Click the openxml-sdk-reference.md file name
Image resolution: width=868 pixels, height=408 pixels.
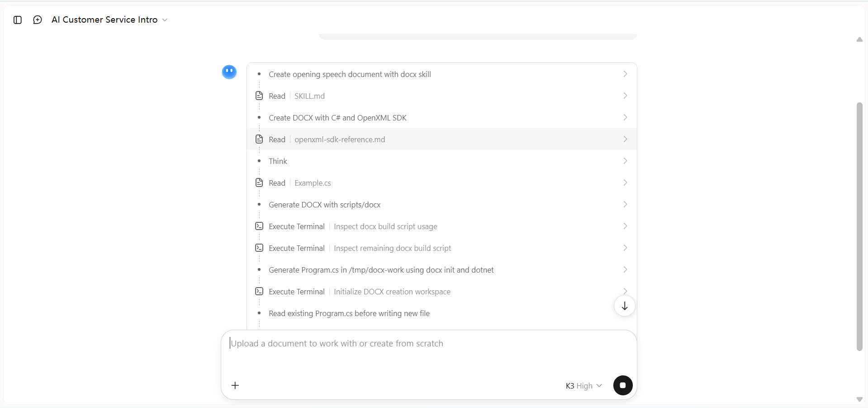click(x=340, y=139)
